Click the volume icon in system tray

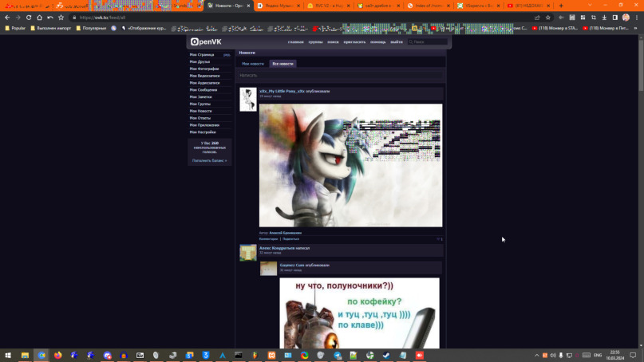coord(553,355)
